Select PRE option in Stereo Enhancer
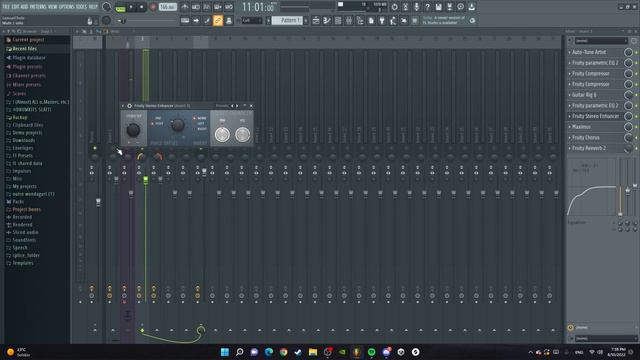This screenshot has height=360, width=640. pyautogui.click(x=157, y=118)
